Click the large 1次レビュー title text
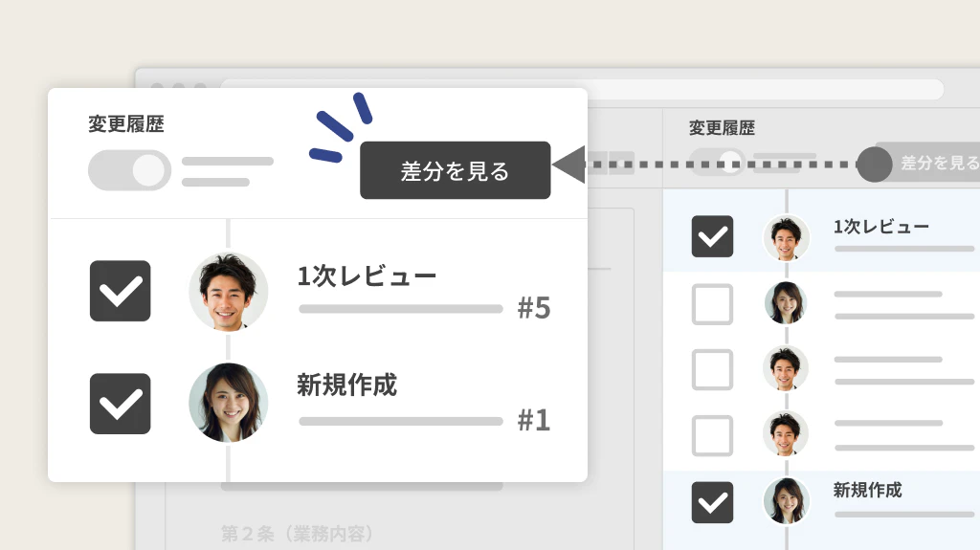 coord(367,276)
